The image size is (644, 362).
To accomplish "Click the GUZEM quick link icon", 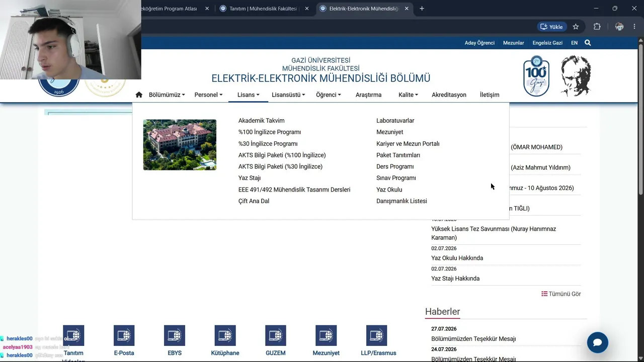I will point(276,335).
